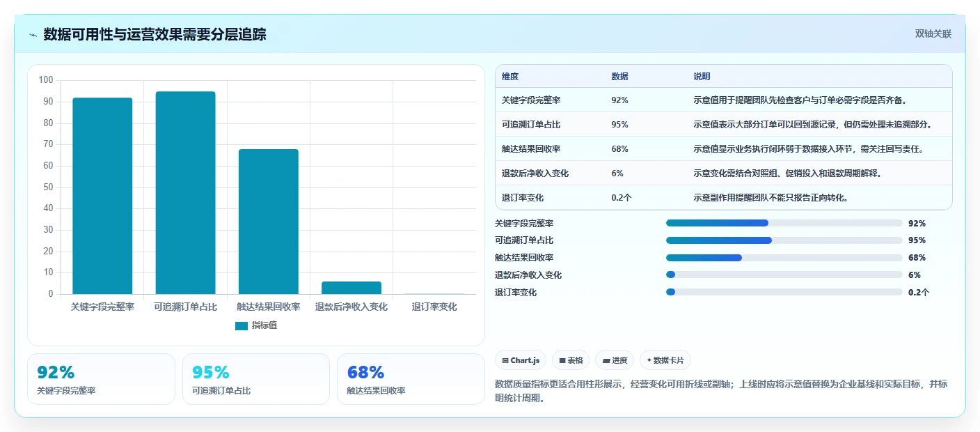Click the 关键字段完整率 bar in the chart

102,196
